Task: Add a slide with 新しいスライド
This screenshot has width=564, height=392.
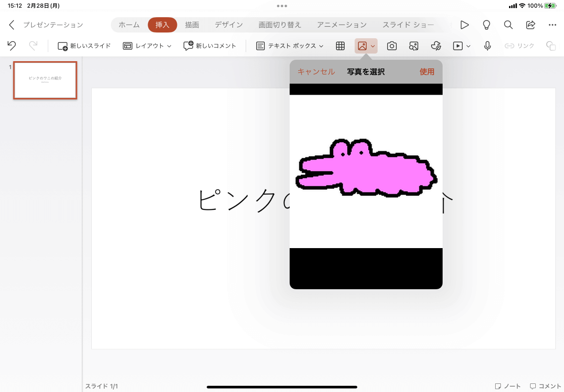Action: pyautogui.click(x=84, y=45)
